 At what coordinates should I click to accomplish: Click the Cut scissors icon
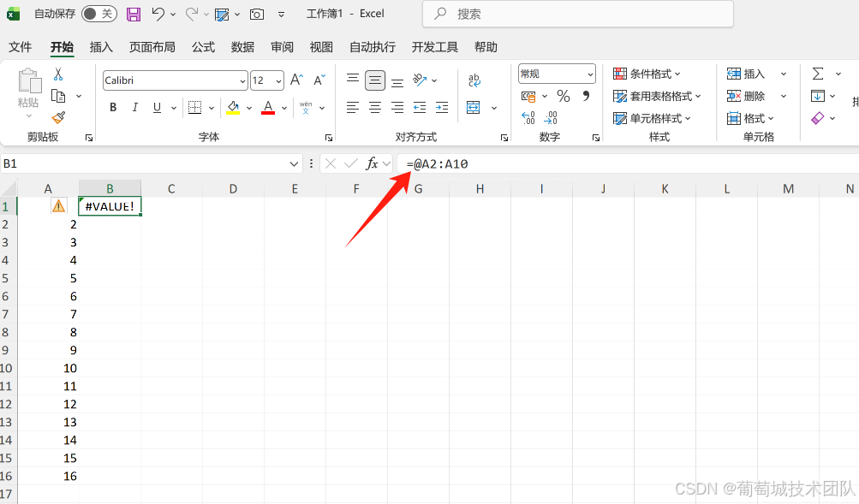(x=58, y=74)
